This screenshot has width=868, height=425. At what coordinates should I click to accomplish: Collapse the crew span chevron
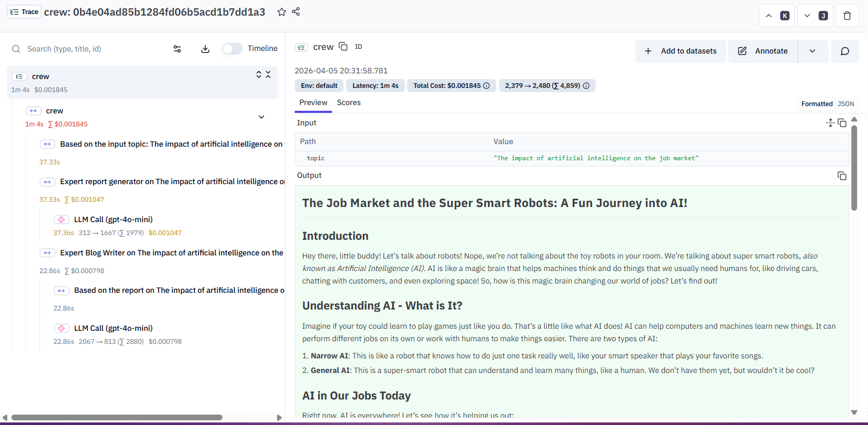pyautogui.click(x=261, y=117)
